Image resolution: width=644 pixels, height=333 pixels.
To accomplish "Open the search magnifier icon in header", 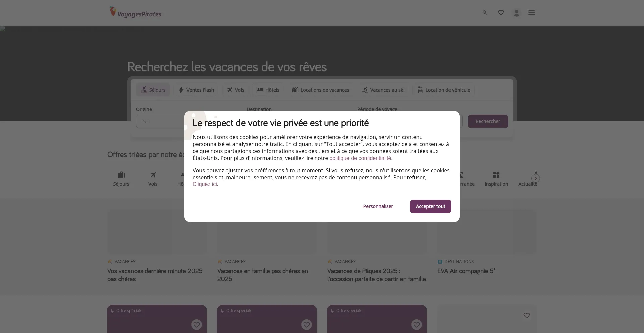I will pyautogui.click(x=485, y=13).
